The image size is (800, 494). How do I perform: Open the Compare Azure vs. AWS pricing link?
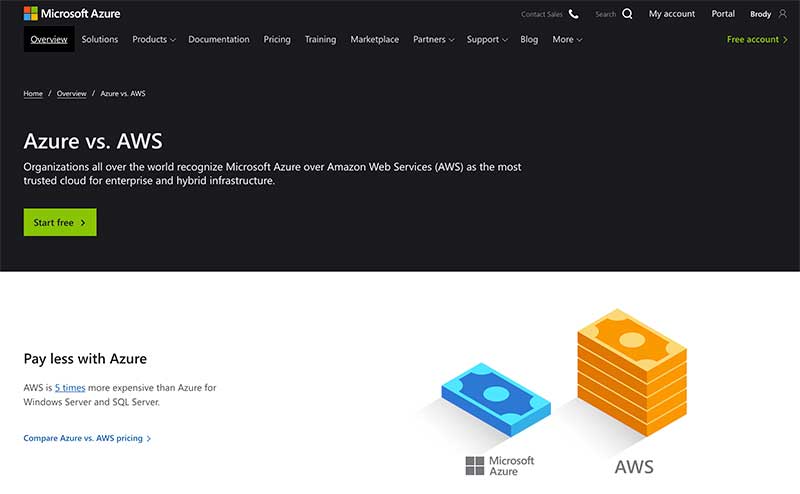pyautogui.click(x=87, y=438)
